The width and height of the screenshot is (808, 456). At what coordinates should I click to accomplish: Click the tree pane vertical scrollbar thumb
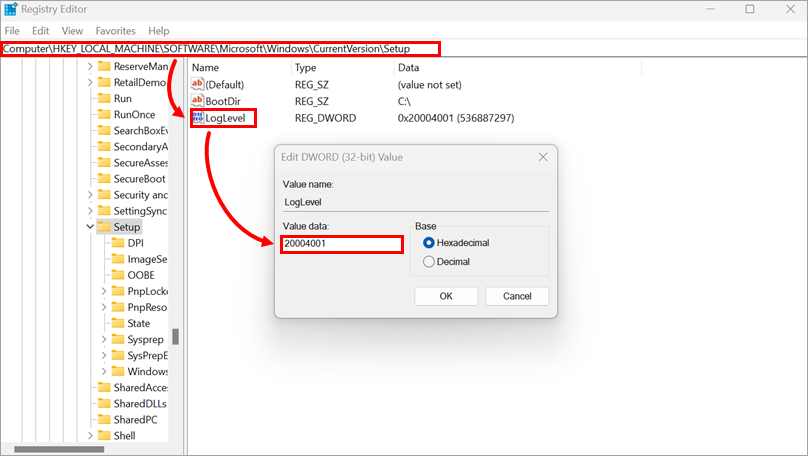coord(176,337)
